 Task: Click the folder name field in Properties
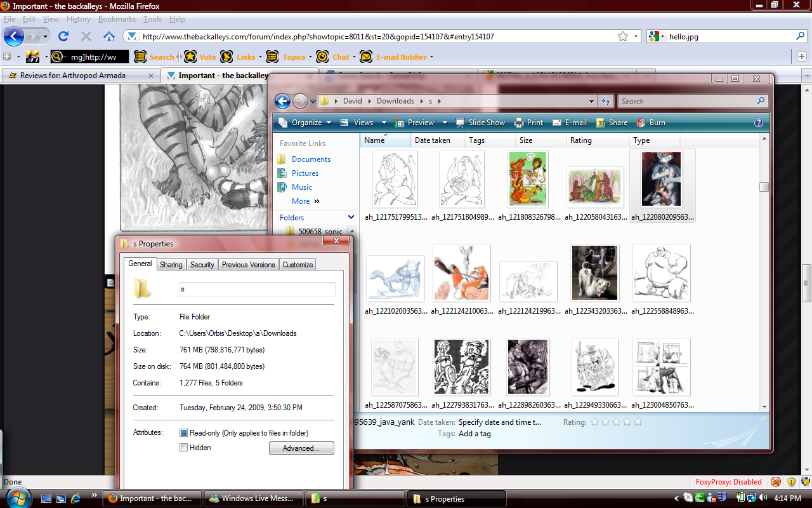(257, 290)
